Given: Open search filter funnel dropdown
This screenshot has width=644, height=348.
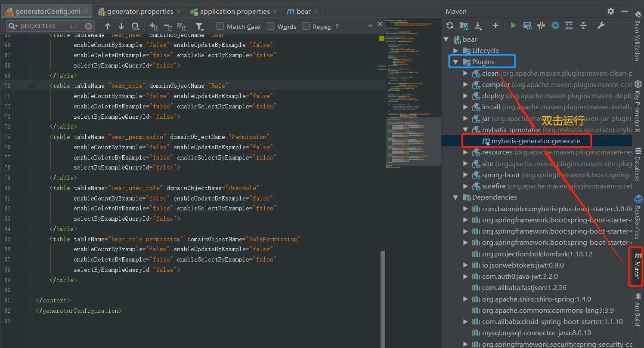Looking at the screenshot, I should tap(199, 26).
